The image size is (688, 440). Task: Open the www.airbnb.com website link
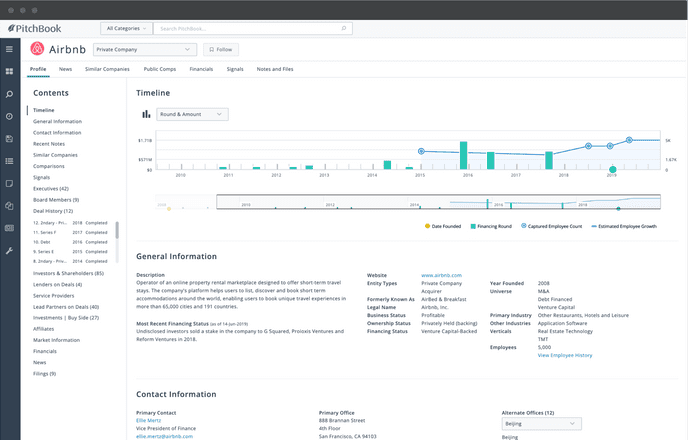coord(441,274)
